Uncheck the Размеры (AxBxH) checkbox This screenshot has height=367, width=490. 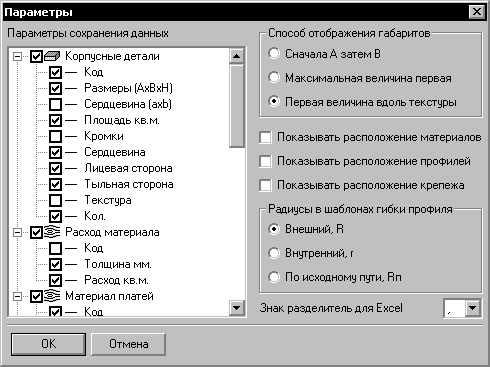click(x=55, y=88)
